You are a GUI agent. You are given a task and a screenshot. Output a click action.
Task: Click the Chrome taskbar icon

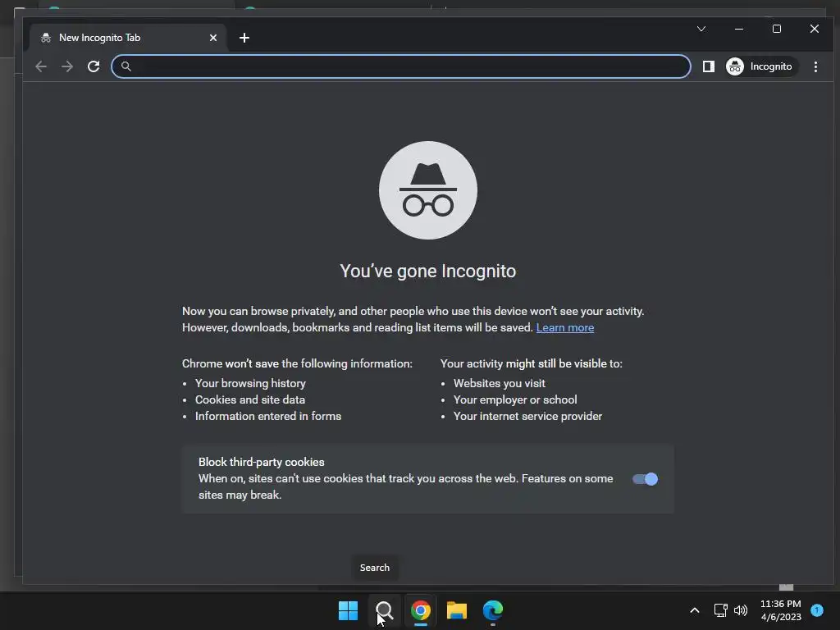click(x=421, y=610)
